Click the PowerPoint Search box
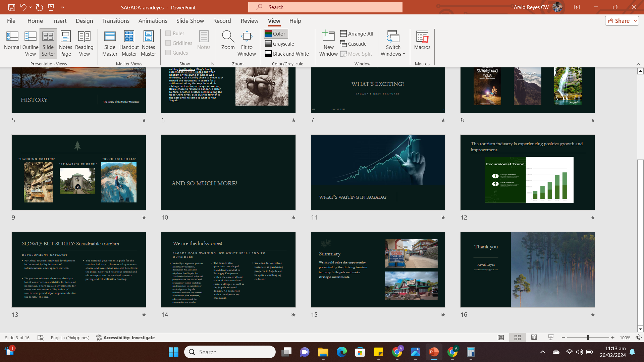This screenshot has width=644, height=362. click(325, 7)
